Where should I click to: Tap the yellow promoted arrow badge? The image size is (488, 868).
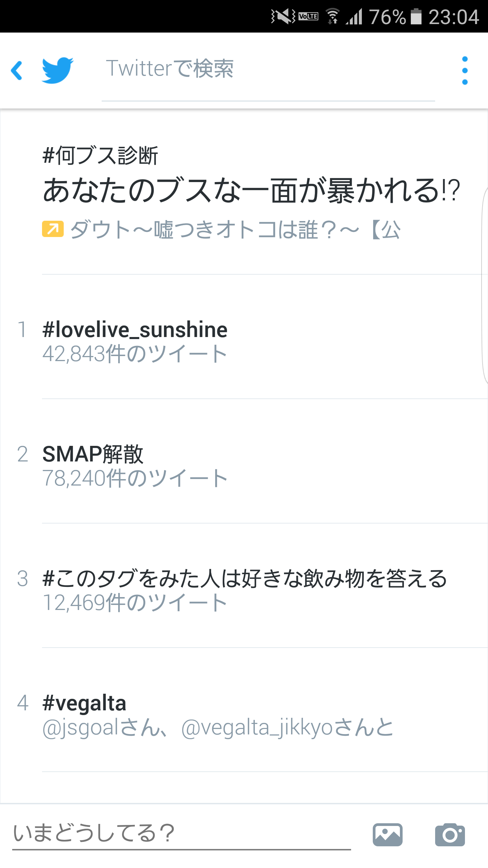53,229
